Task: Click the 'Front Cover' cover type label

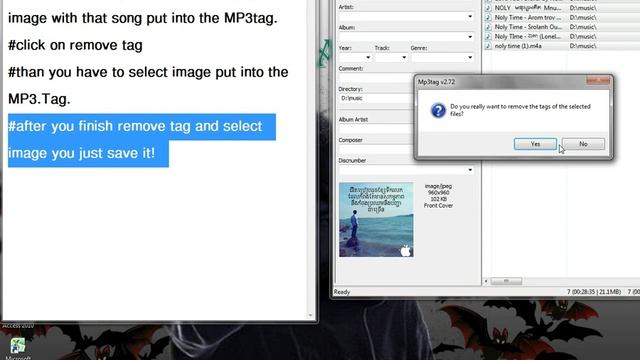Action: click(438, 206)
